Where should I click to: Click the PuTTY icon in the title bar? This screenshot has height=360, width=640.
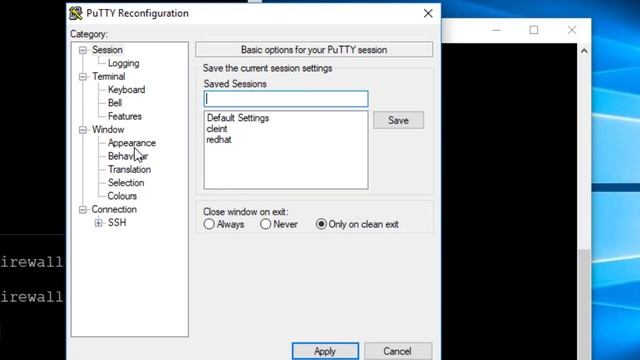[x=76, y=13]
